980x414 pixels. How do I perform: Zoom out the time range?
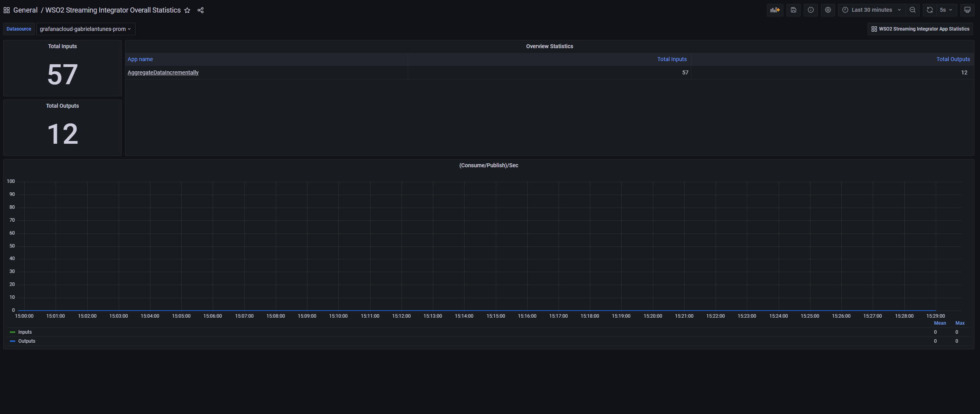tap(913, 10)
